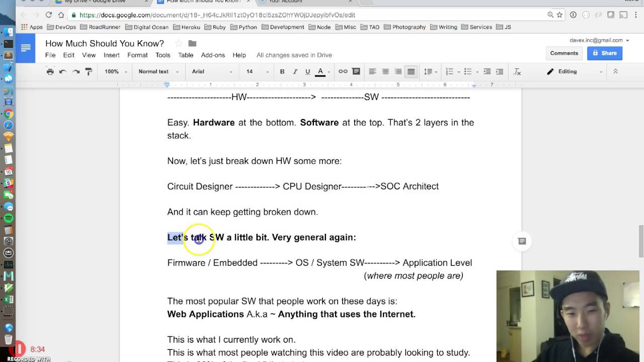Click document title How Much Should You Know?
The width and height of the screenshot is (644, 362).
tap(105, 43)
